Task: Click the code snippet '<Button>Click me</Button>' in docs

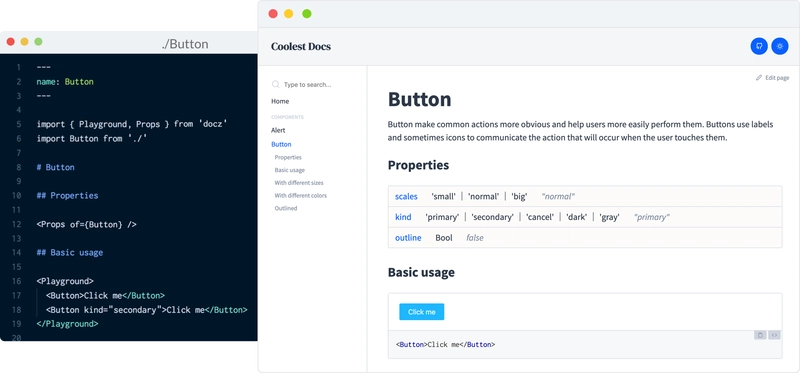Action: pos(445,344)
